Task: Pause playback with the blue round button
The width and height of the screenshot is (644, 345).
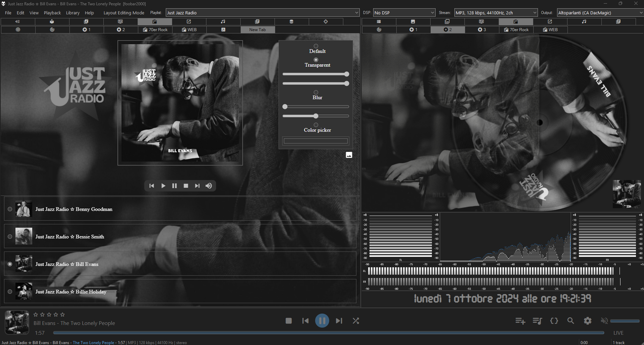Action: (322, 321)
